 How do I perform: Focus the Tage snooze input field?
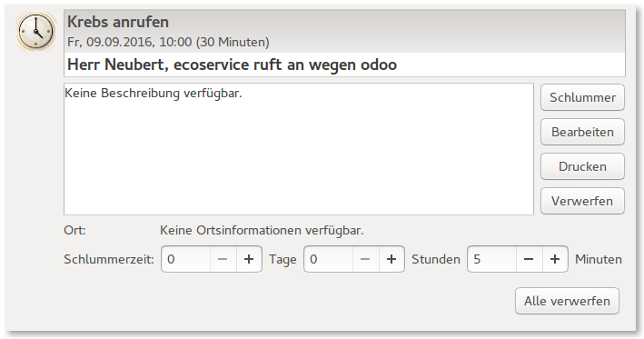(185, 259)
